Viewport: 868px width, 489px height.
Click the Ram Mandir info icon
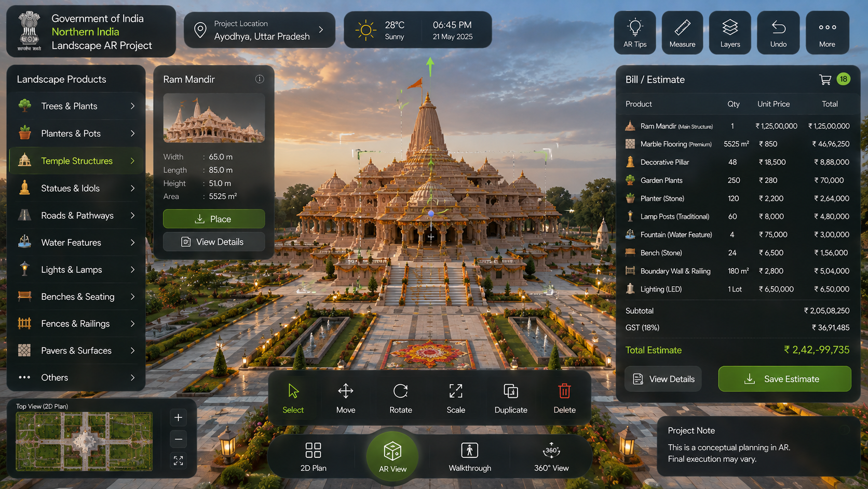tap(260, 79)
